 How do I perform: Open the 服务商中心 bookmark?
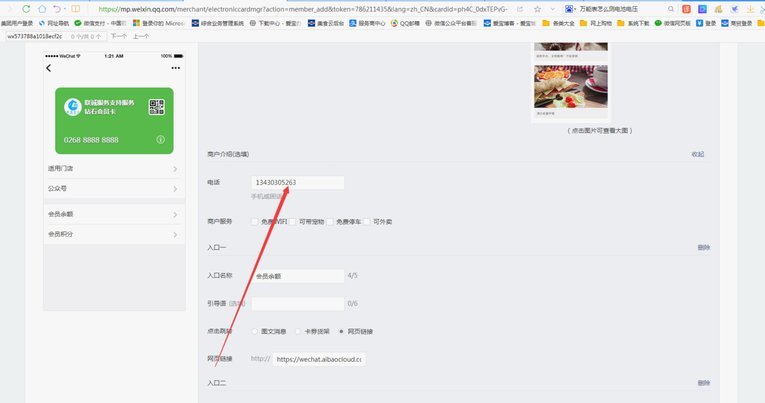click(367, 23)
